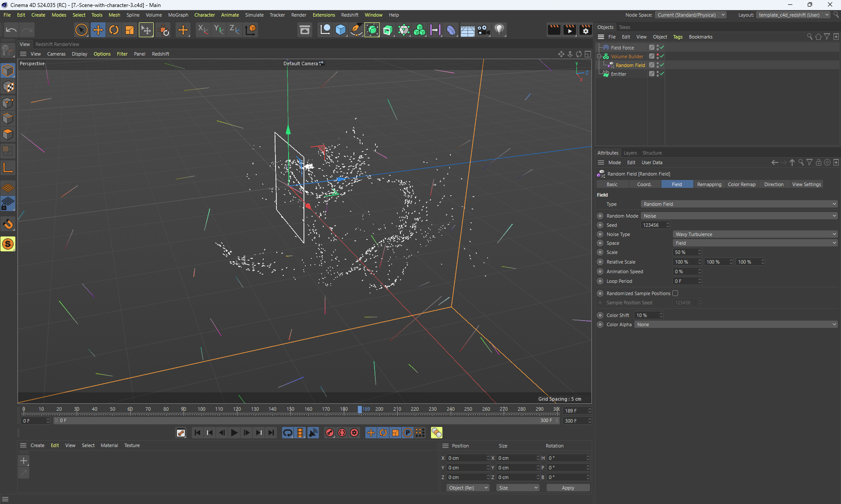Image resolution: width=841 pixels, height=504 pixels.
Task: Open the MoGraph menu
Action: click(178, 15)
